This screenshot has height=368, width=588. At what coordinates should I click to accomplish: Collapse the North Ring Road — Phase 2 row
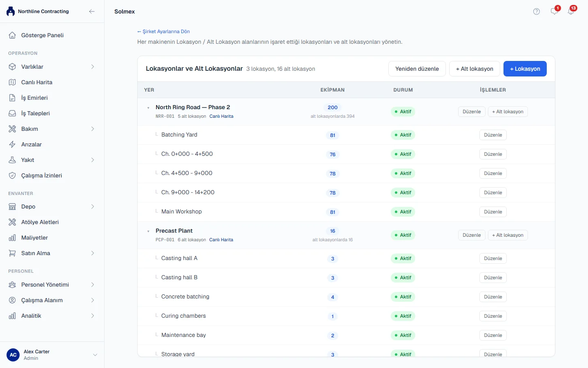(x=148, y=108)
